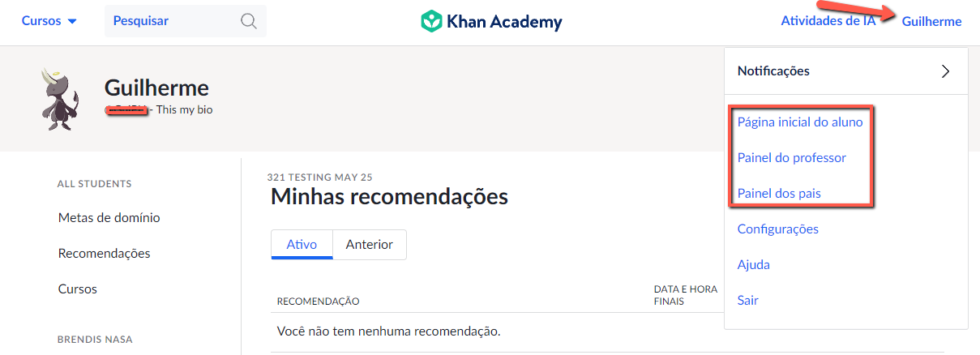The width and height of the screenshot is (980, 355).
Task: Switch to the Ativo tab
Action: click(x=302, y=245)
